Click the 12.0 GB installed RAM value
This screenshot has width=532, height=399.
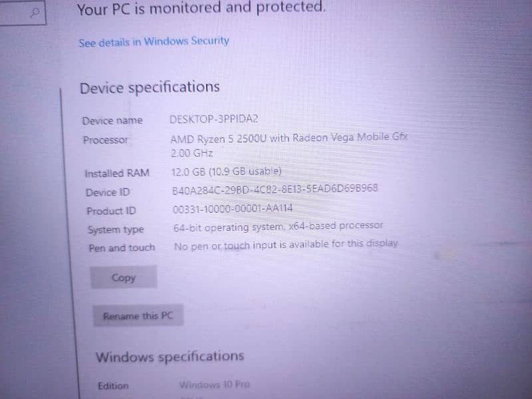click(x=226, y=172)
